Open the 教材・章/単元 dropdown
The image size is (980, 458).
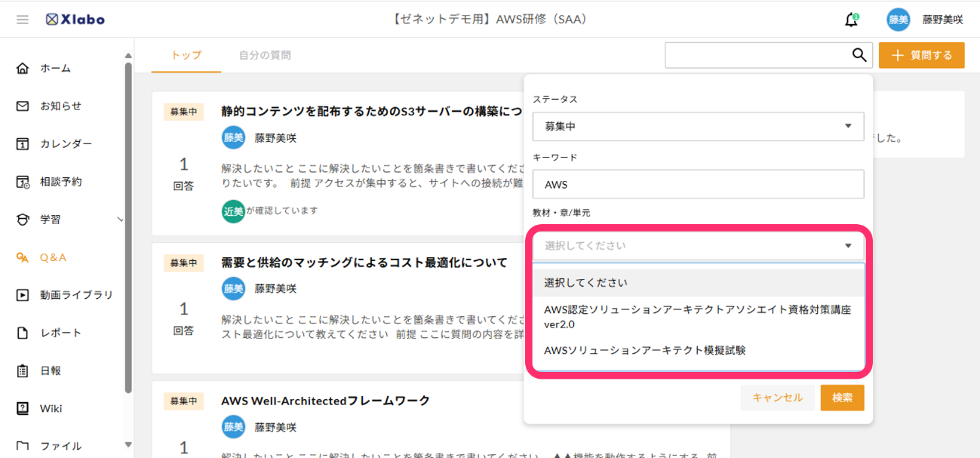[698, 245]
